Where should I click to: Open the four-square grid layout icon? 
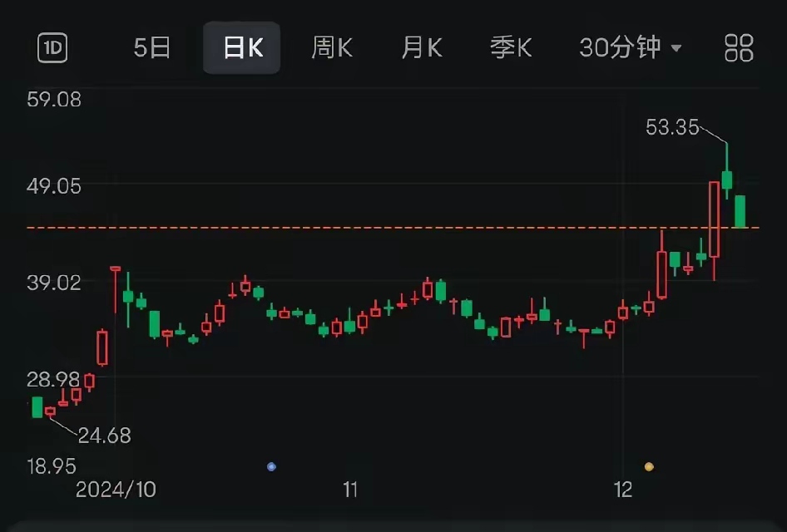pos(739,47)
